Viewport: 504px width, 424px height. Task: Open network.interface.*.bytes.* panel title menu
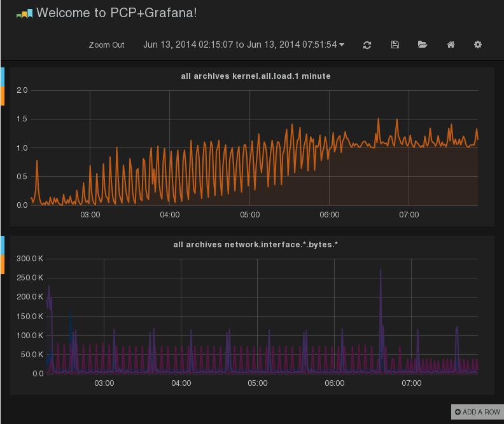point(256,245)
